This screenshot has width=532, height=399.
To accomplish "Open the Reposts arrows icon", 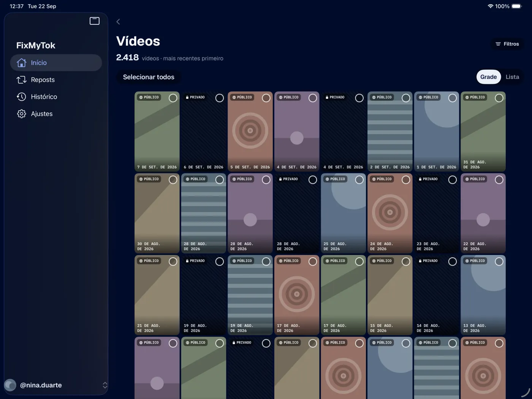I will point(22,80).
